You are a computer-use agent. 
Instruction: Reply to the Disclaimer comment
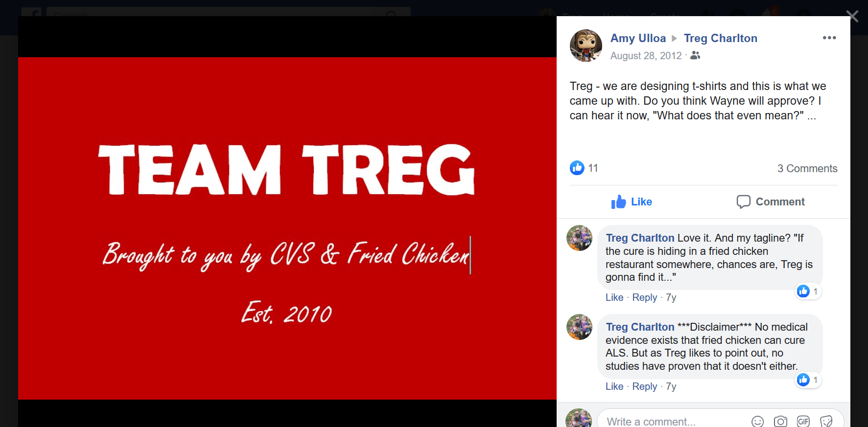click(644, 386)
